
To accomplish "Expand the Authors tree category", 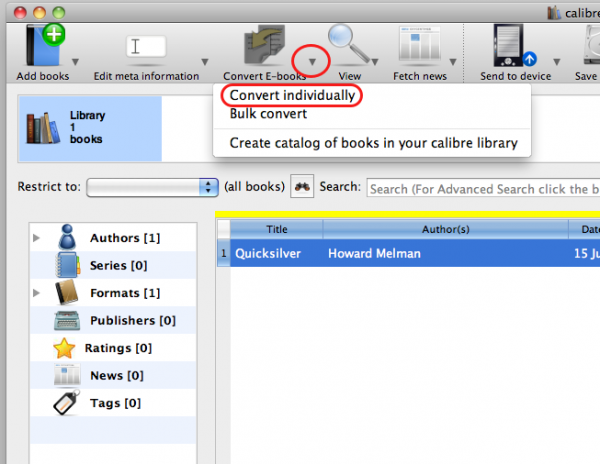I will click(x=36, y=238).
